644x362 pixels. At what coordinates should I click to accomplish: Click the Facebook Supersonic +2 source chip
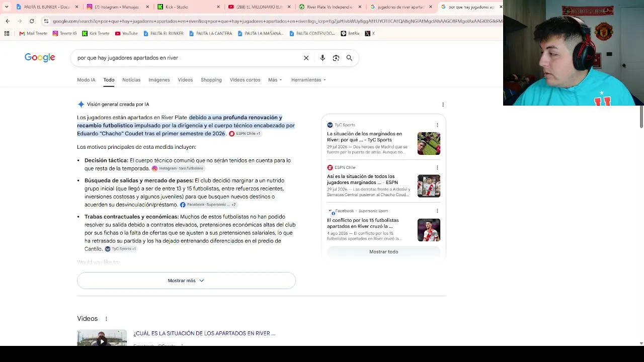pos(208,205)
